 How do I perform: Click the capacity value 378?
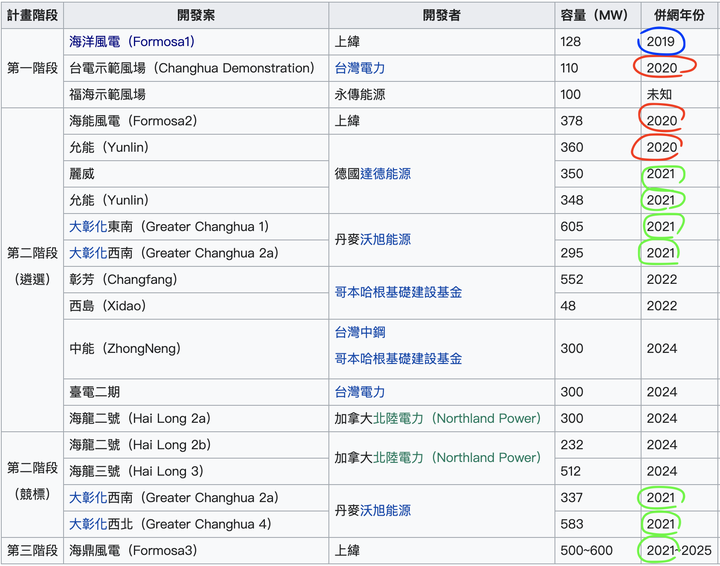[571, 121]
